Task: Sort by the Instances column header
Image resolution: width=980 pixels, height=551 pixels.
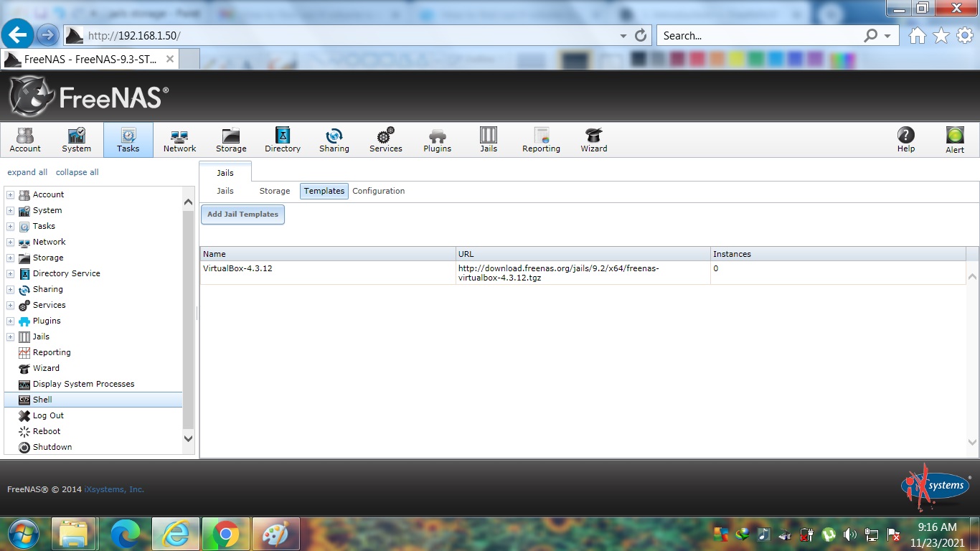Action: click(838, 254)
